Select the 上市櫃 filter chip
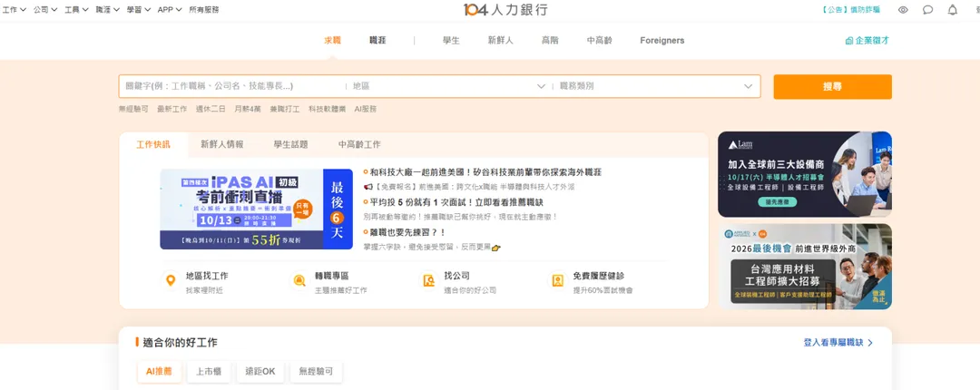The height and width of the screenshot is (390, 980). tap(209, 371)
